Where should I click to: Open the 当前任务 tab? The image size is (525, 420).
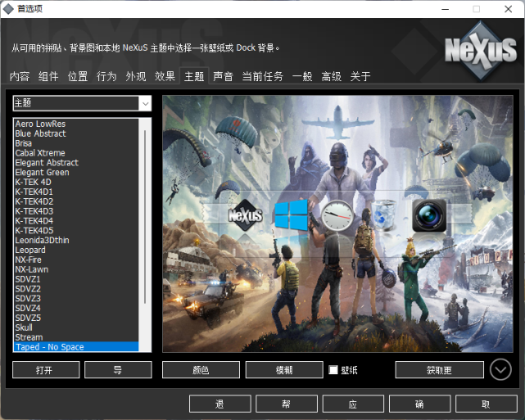pos(262,76)
